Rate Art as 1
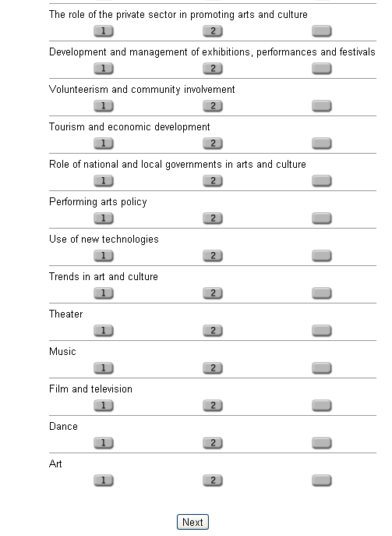The height and width of the screenshot is (536, 392). [x=104, y=481]
